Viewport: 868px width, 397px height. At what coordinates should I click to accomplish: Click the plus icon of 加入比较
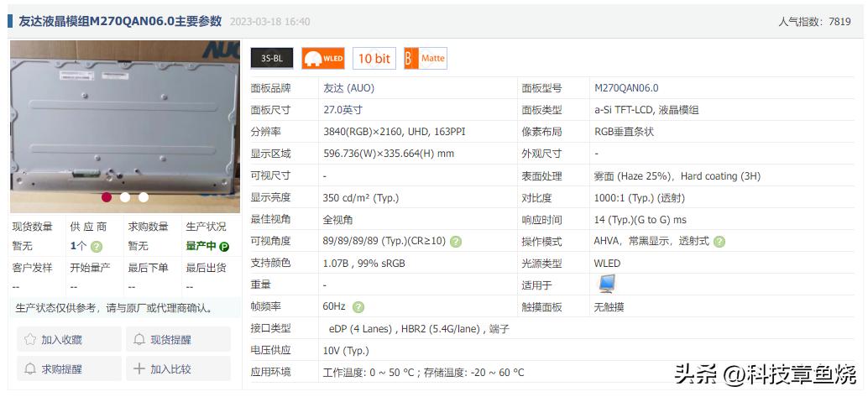pyautogui.click(x=139, y=368)
